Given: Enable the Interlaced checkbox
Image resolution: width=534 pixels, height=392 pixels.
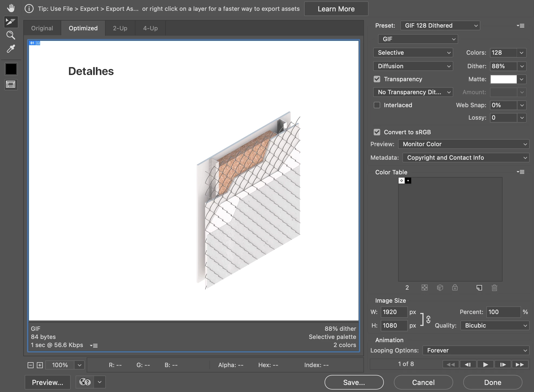Looking at the screenshot, I should (x=377, y=105).
